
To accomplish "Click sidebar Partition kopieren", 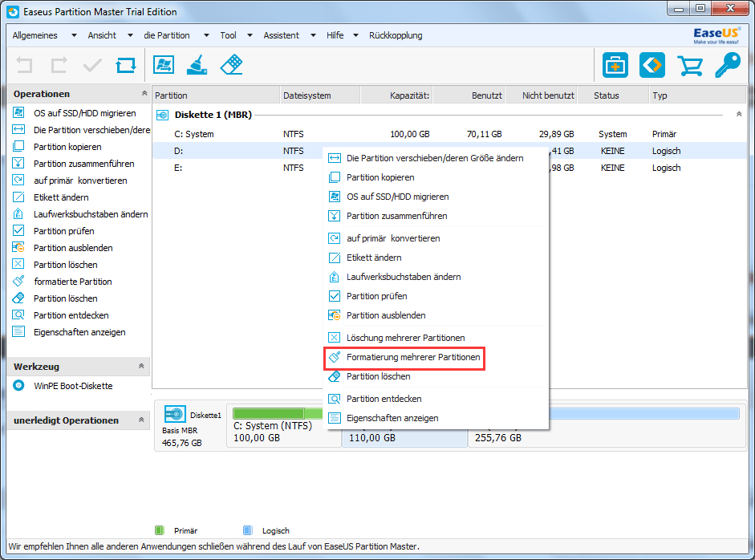I will 67,147.
